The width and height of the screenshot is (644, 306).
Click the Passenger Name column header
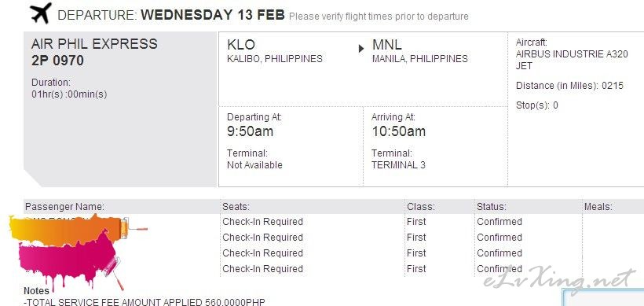point(65,206)
